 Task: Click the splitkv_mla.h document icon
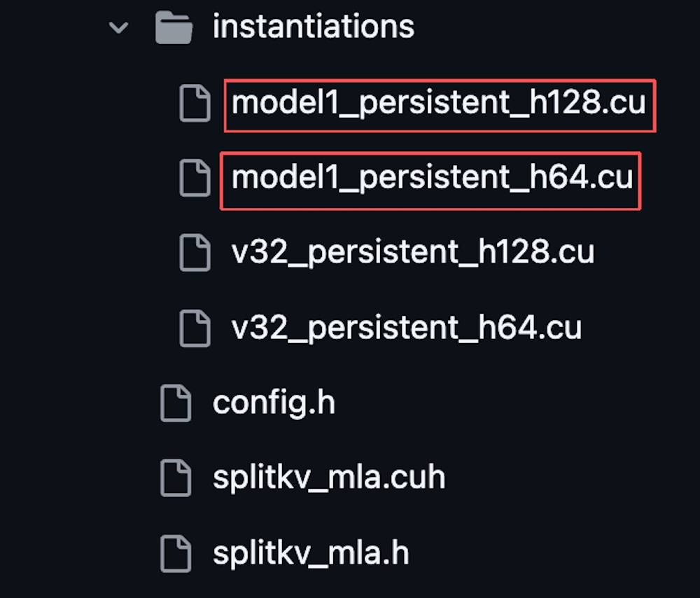[175, 552]
